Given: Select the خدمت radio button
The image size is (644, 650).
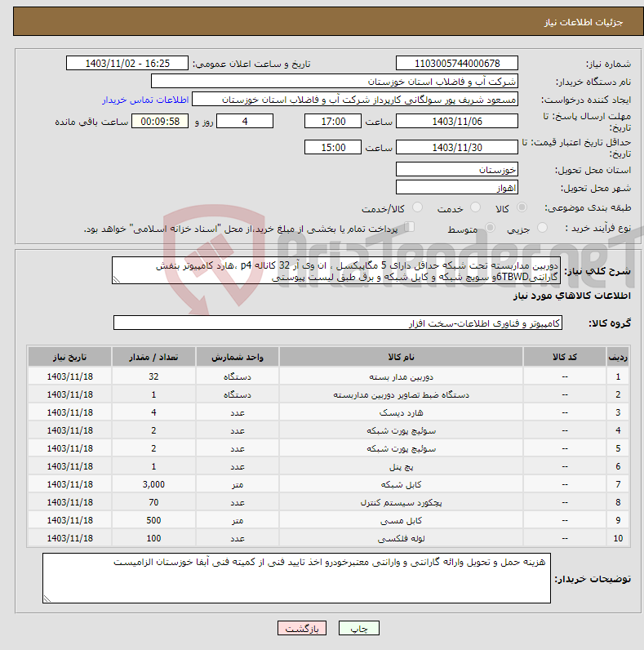Looking at the screenshot, I should (475, 207).
